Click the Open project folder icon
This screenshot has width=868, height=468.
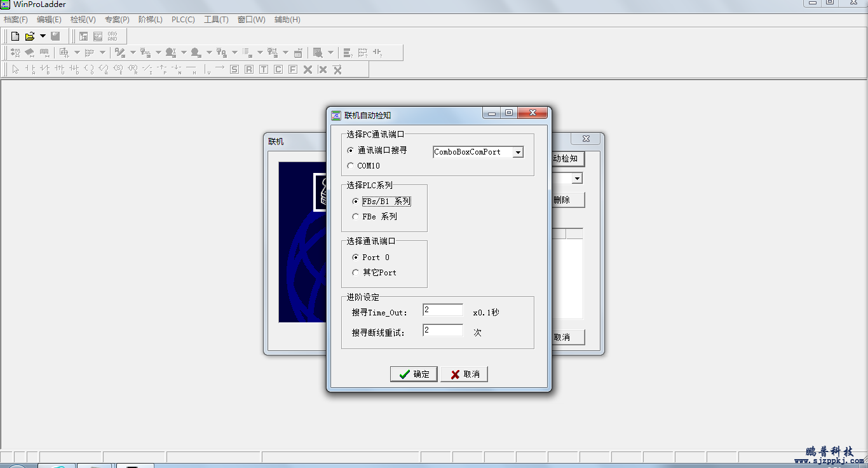[30, 36]
